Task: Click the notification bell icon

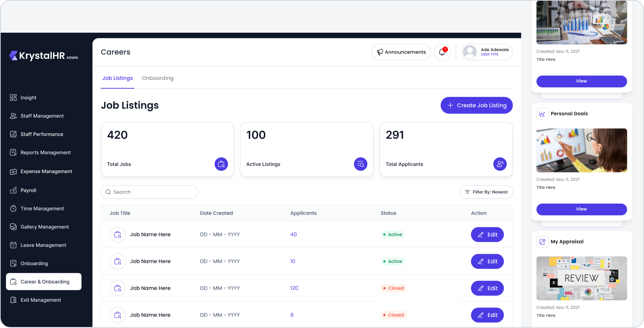Action: click(x=442, y=52)
